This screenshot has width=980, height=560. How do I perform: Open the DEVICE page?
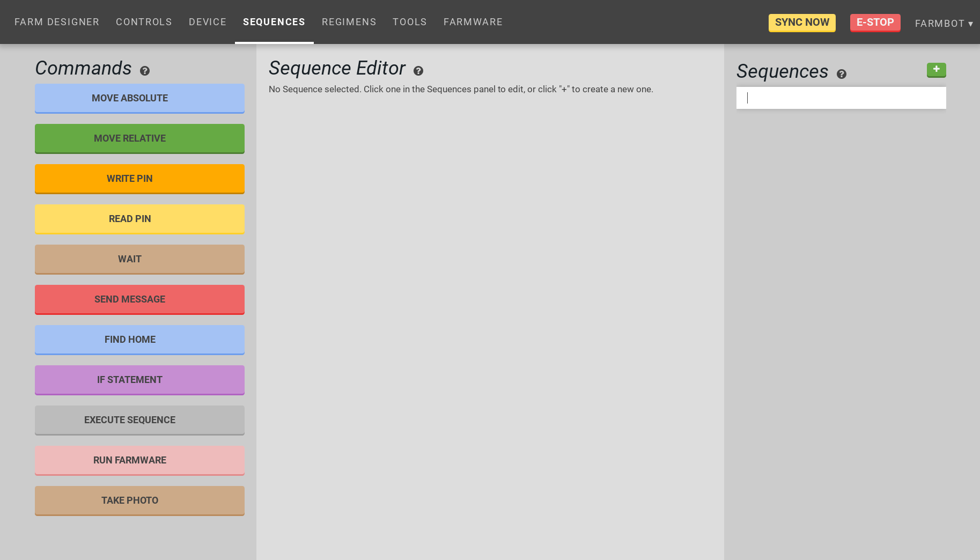pyautogui.click(x=208, y=22)
